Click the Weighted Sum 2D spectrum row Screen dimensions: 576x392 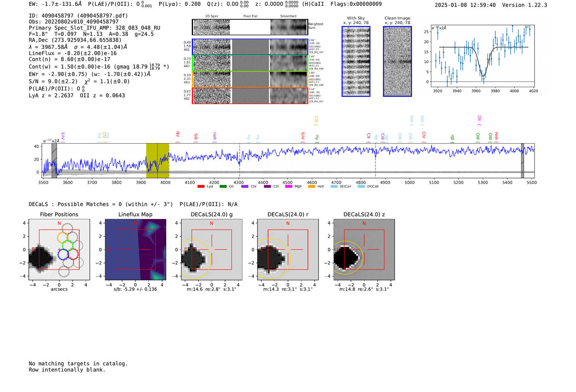click(x=250, y=27)
